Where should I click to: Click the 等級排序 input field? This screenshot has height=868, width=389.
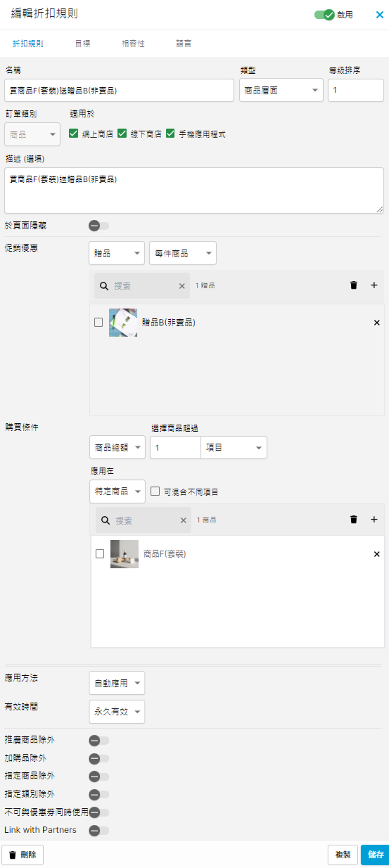(356, 90)
